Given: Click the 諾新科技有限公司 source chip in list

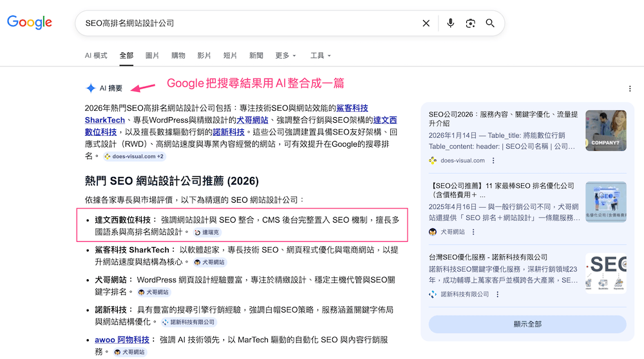Looking at the screenshot, I should click(189, 322).
